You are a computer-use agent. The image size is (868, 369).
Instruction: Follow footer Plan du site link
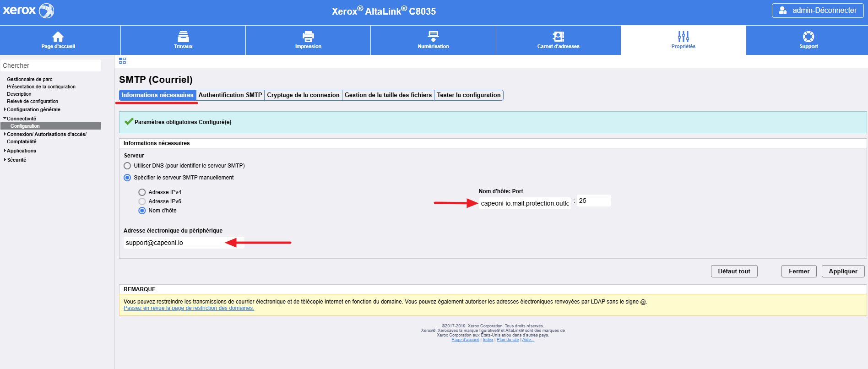[508, 340]
